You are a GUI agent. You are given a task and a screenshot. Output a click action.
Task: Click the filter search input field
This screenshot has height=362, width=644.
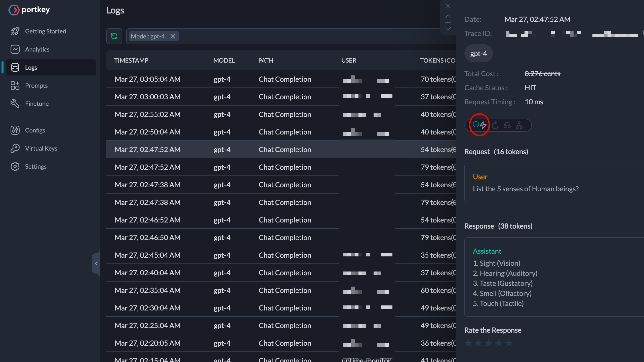tap(302, 36)
